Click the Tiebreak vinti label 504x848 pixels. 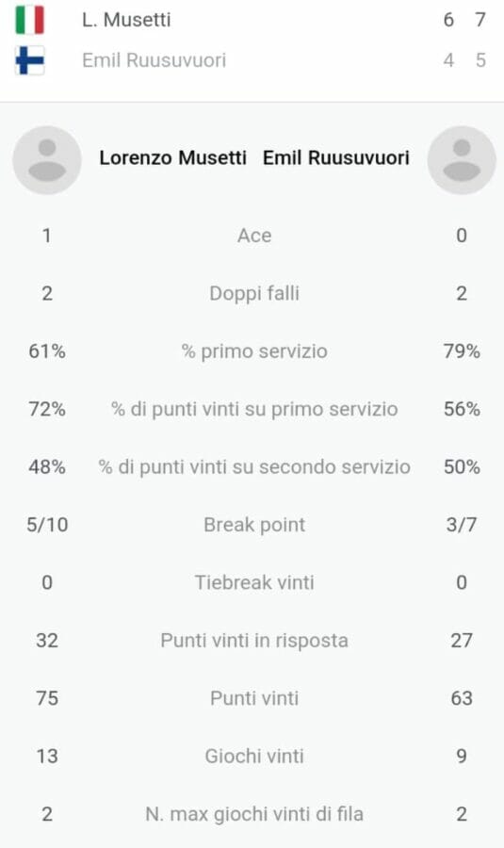pos(254,583)
